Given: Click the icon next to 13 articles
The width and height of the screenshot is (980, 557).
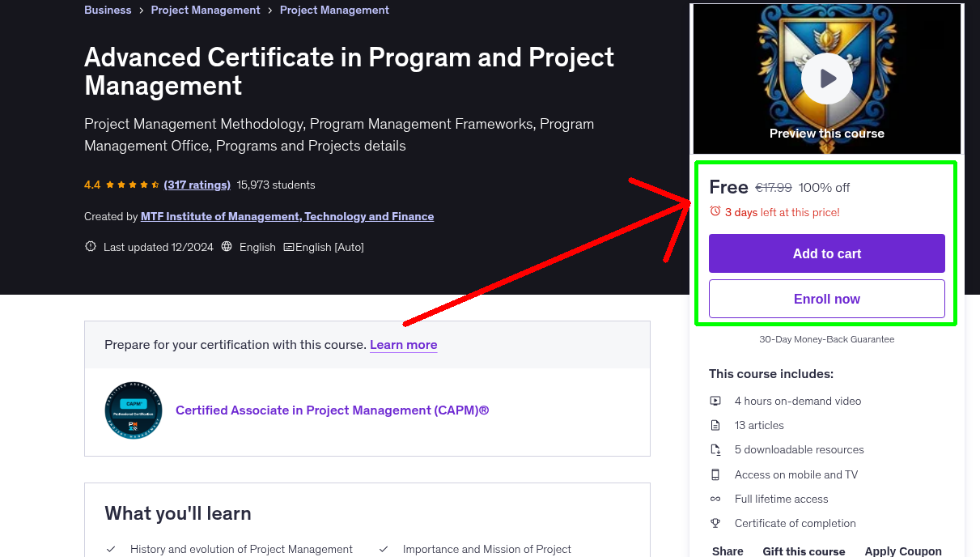Looking at the screenshot, I should click(x=715, y=425).
